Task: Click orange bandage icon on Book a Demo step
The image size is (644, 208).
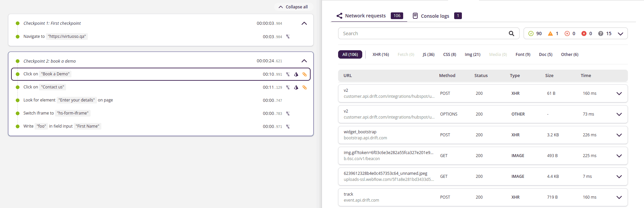Action: (305, 74)
